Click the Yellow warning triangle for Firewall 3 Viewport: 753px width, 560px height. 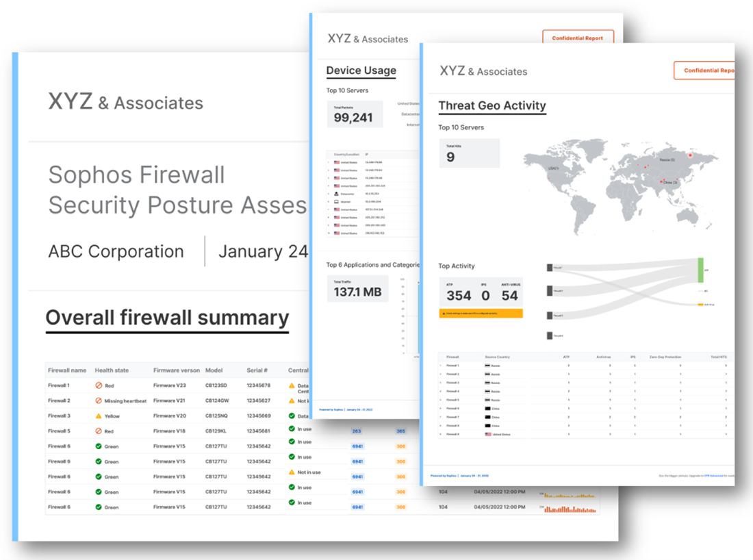click(99, 416)
